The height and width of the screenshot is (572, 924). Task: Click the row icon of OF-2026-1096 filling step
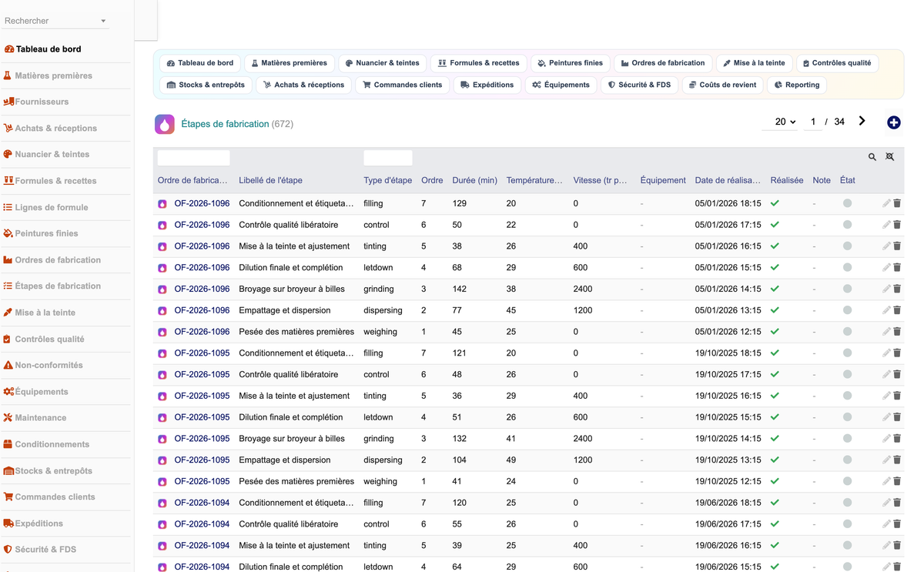(x=162, y=204)
